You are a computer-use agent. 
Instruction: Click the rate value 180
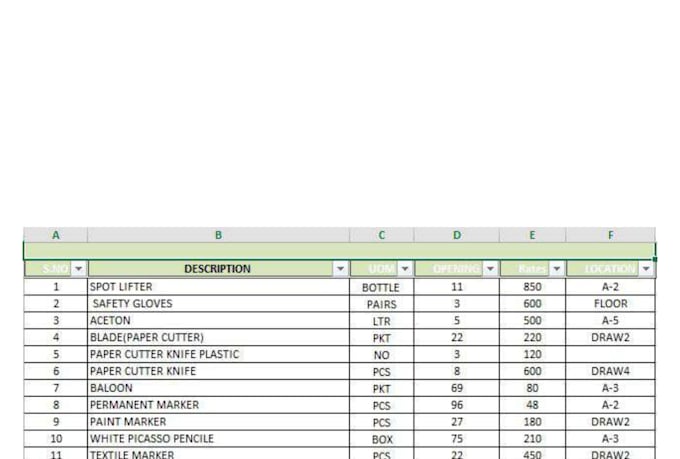coord(532,422)
